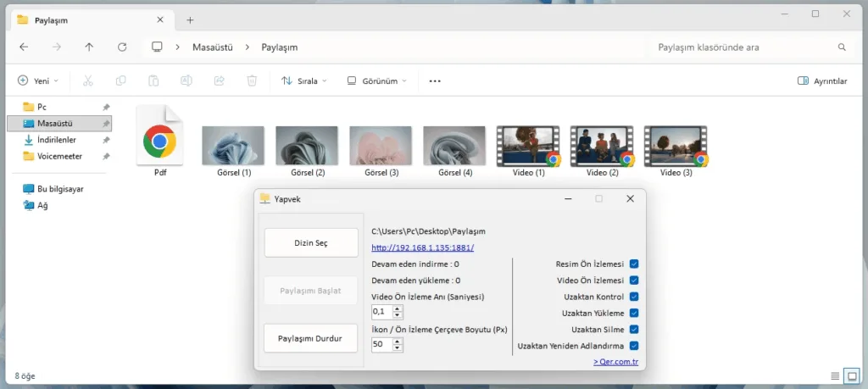The width and height of the screenshot is (868, 389).
Task: Click the Delete trash icon in toolbar
Action: click(x=252, y=81)
